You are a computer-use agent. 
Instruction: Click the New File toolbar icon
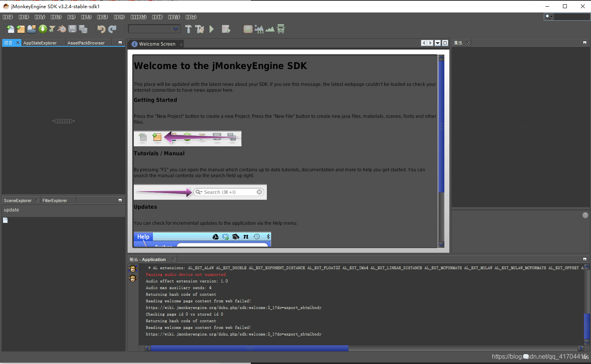click(11, 29)
